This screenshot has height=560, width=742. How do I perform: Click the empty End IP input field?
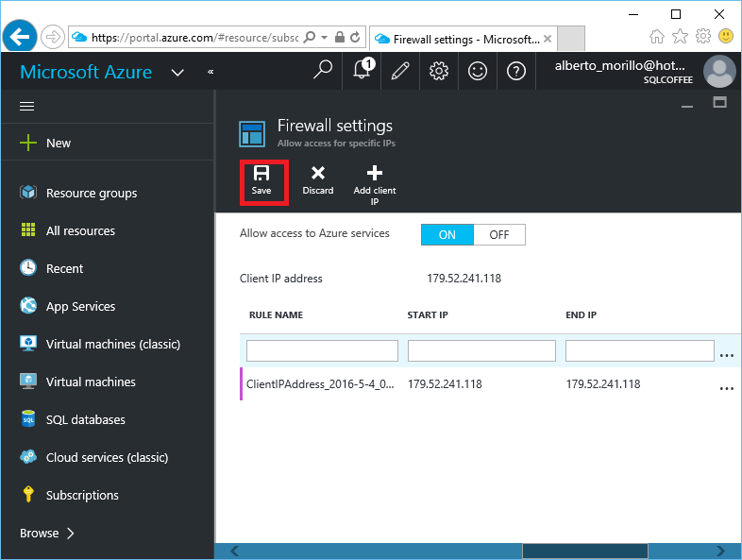[640, 350]
